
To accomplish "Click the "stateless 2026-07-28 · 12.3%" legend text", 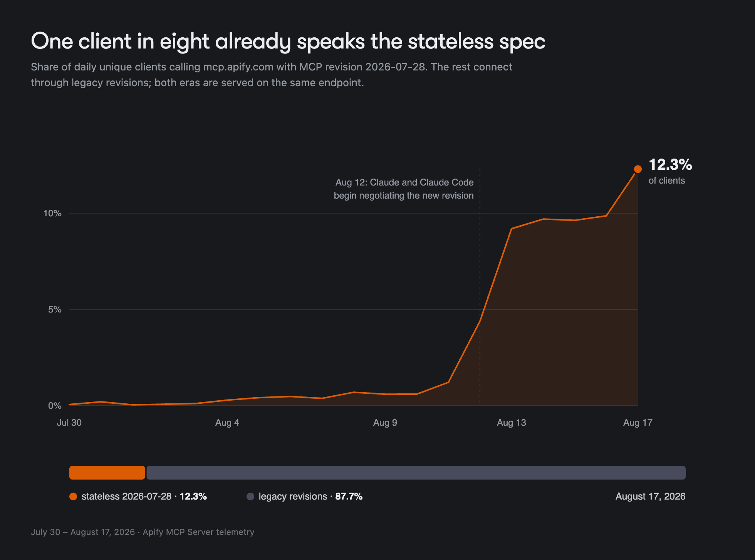I will pos(144,496).
